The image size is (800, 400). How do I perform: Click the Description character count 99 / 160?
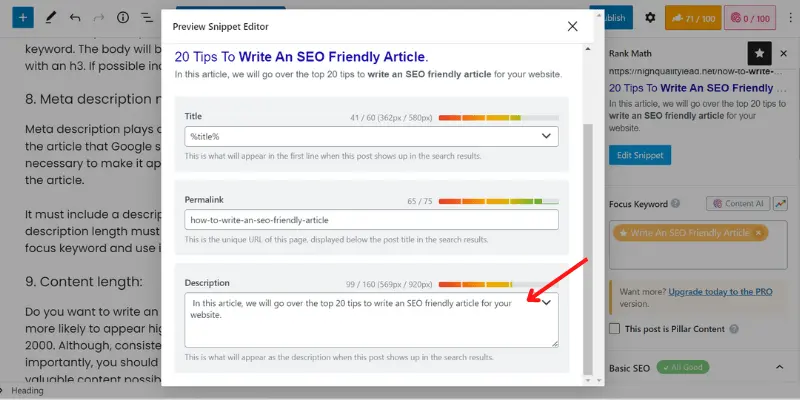coord(389,285)
